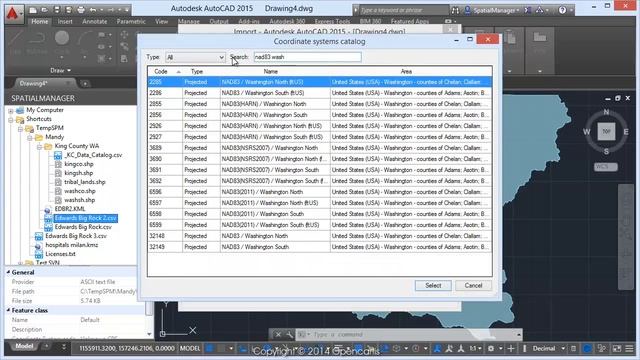This screenshot has width=640, height=360.
Task: Switch to the Annotate ribbon tab
Action: [x=95, y=21]
